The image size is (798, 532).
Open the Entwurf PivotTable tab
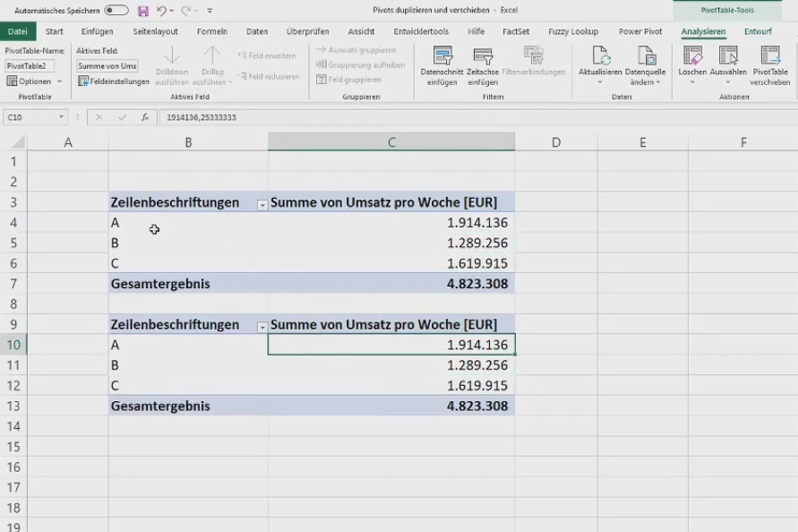click(x=758, y=31)
